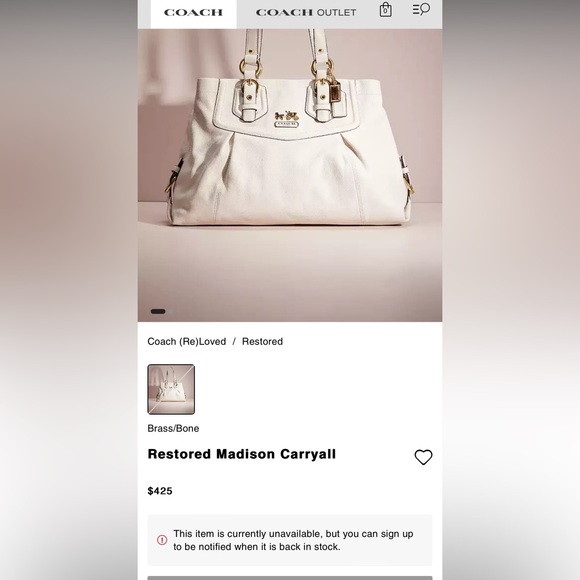The image size is (580, 580).
Task: Select the second carousel indicator dot
Action: coord(171,311)
